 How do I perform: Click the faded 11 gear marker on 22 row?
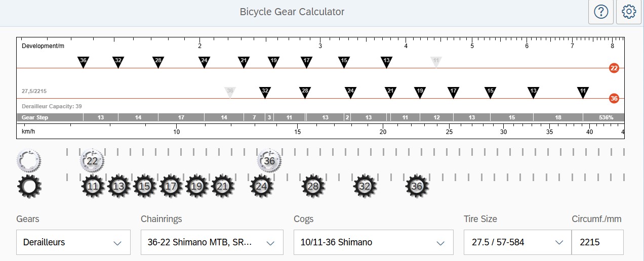pos(436,62)
